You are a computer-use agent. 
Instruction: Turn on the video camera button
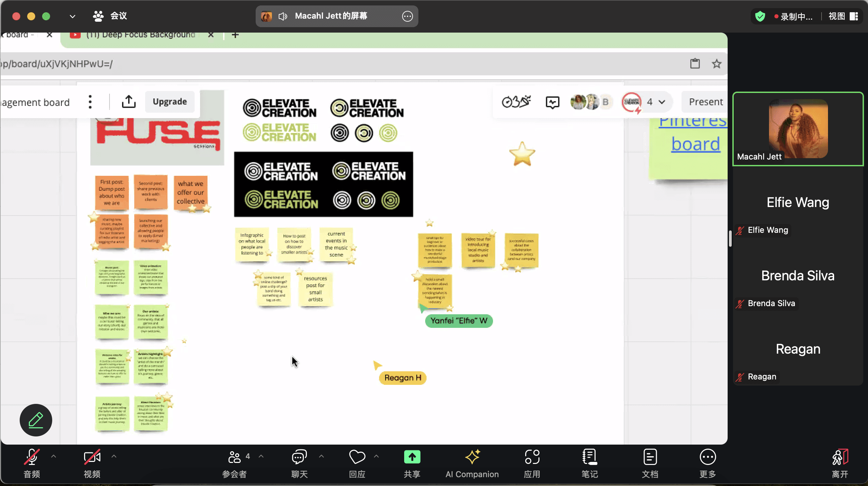coord(92,457)
